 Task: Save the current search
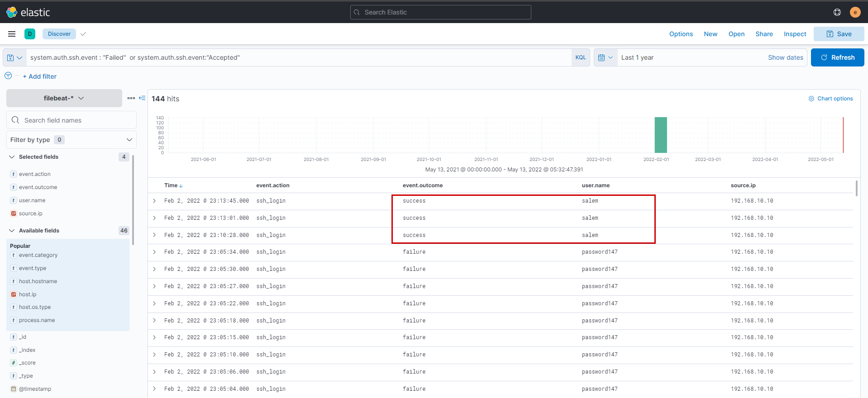[x=839, y=34]
